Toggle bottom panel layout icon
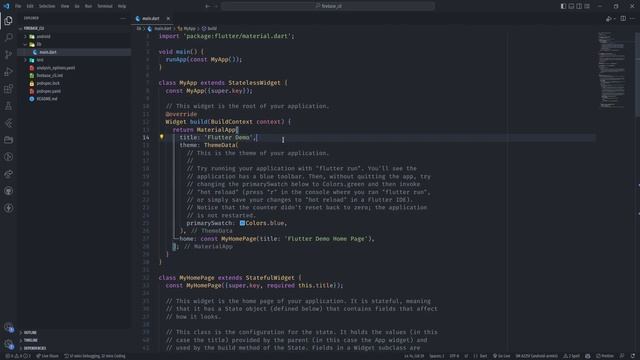Screen dimensions: 640x360 (x=571, y=6)
